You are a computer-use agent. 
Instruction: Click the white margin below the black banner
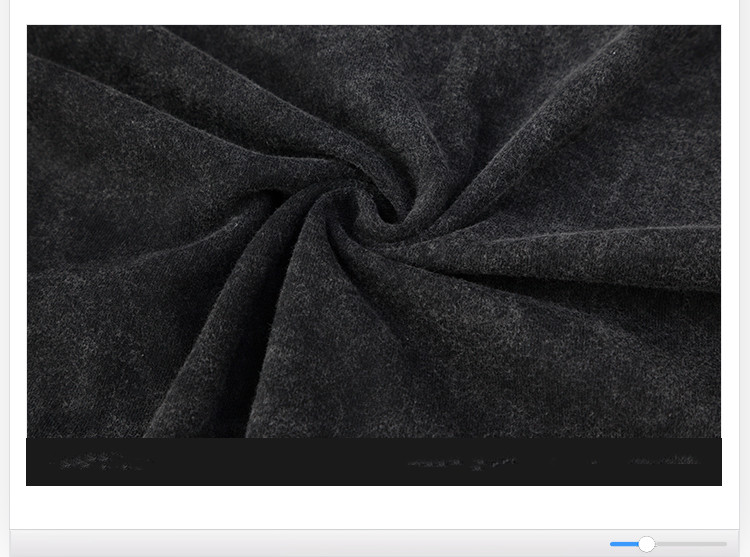(375, 506)
